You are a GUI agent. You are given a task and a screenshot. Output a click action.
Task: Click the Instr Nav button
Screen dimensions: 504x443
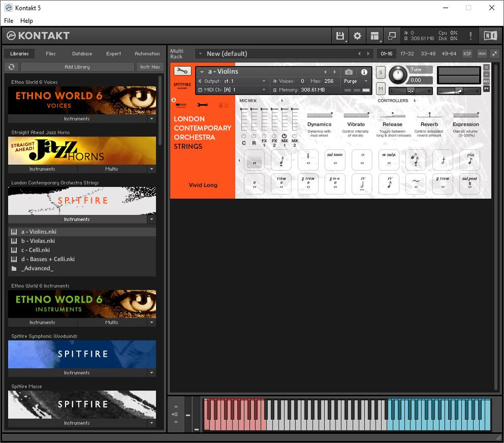pos(150,67)
